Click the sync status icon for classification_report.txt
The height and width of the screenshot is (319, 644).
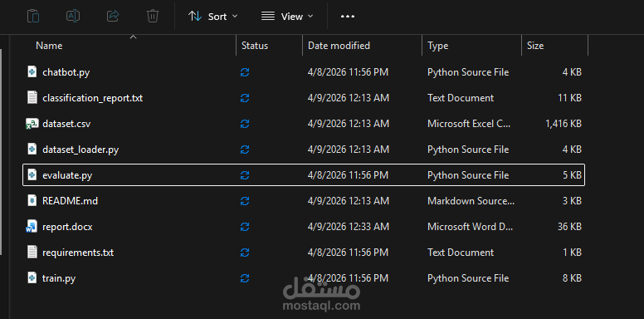(245, 98)
